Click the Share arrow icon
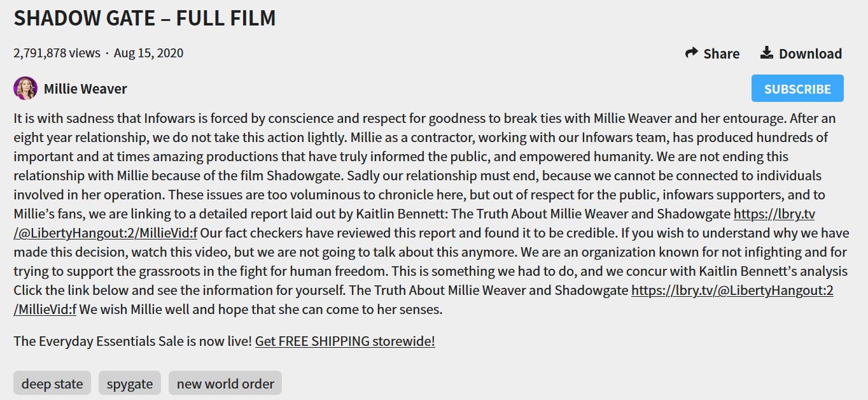The width and height of the screenshot is (868, 400). 691,53
